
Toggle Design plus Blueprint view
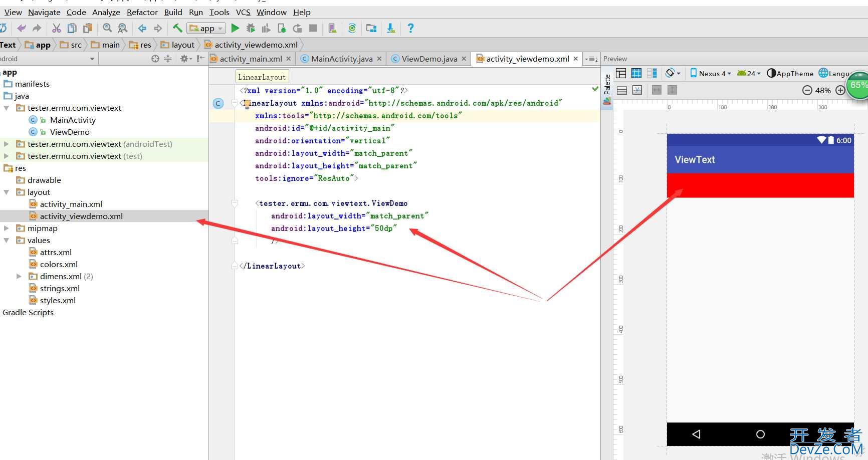(652, 73)
